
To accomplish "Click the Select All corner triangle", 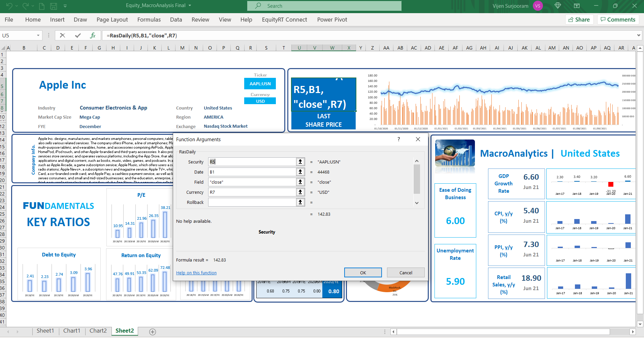I will 3,48.
